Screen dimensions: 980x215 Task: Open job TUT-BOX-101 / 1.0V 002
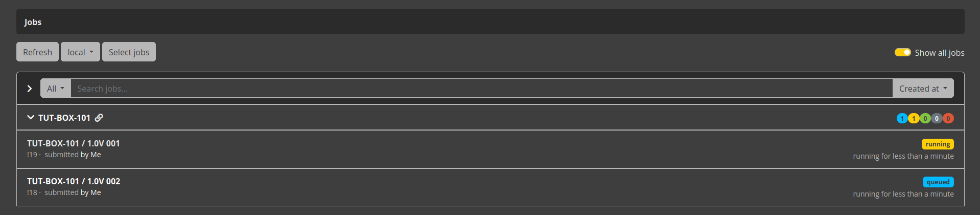74,181
